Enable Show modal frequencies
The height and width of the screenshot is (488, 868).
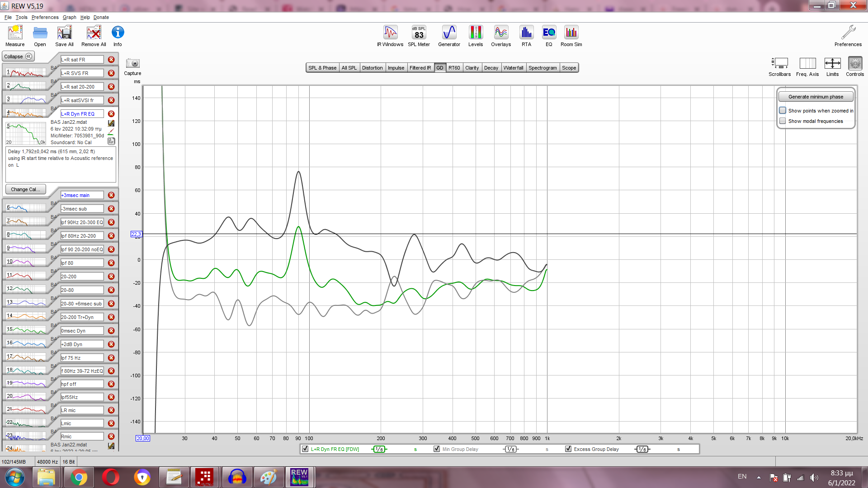tap(783, 121)
